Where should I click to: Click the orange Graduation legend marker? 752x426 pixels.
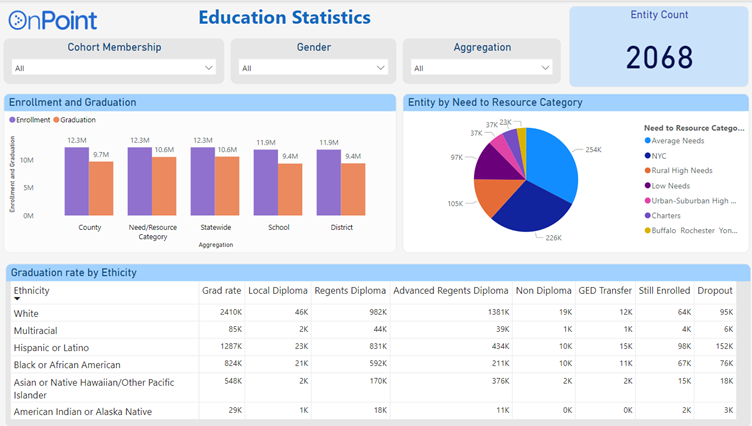coord(57,119)
